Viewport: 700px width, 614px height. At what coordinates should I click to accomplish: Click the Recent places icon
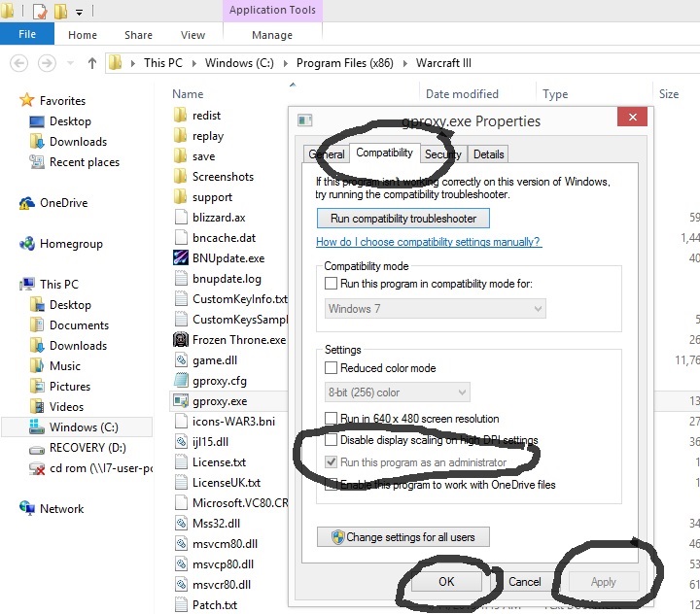click(x=37, y=161)
